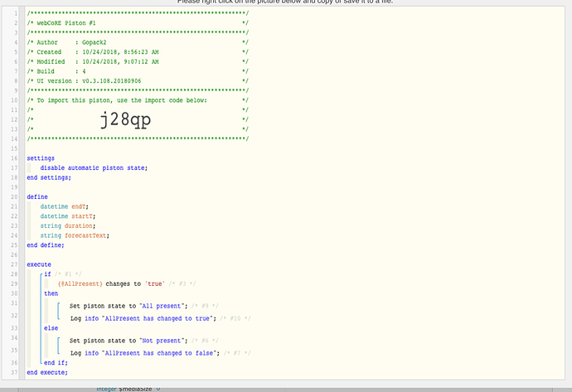The image size is (572, 392).
Task: Click the import code j28qp
Action: click(125, 119)
